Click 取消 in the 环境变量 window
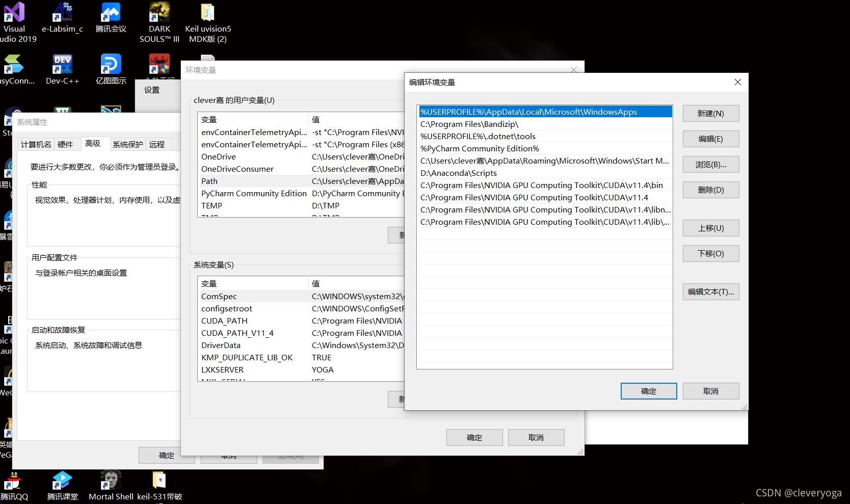Screen dimensions: 850x504 coord(536,438)
